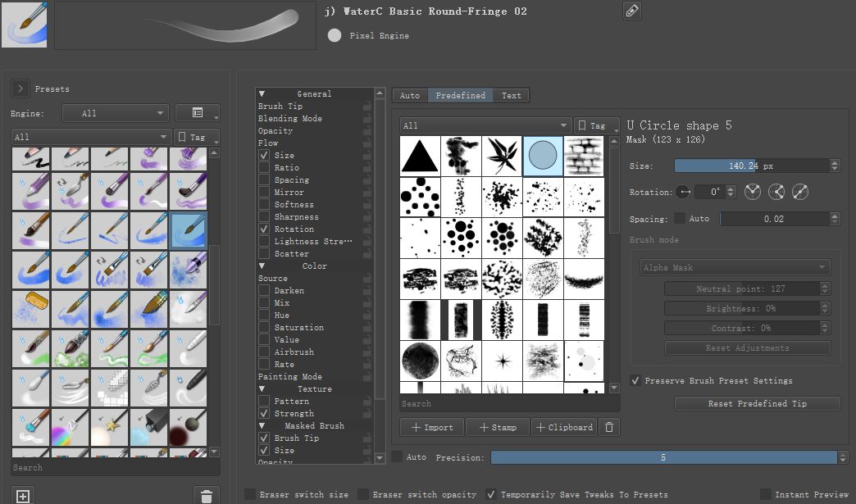The image size is (856, 504).
Task: Open the Alpha Mask brush mode dropdown
Action: 734,267
